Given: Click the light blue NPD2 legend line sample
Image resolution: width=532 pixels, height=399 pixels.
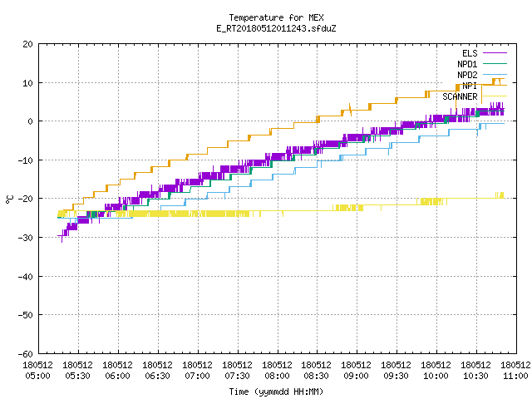Looking at the screenshot, I should pos(495,74).
